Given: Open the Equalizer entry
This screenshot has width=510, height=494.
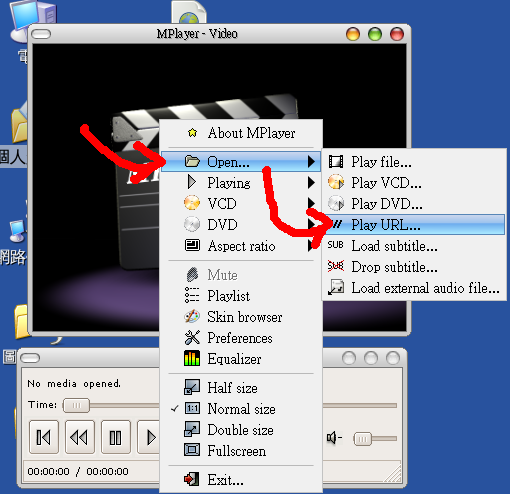Looking at the screenshot, I should pyautogui.click(x=241, y=359).
